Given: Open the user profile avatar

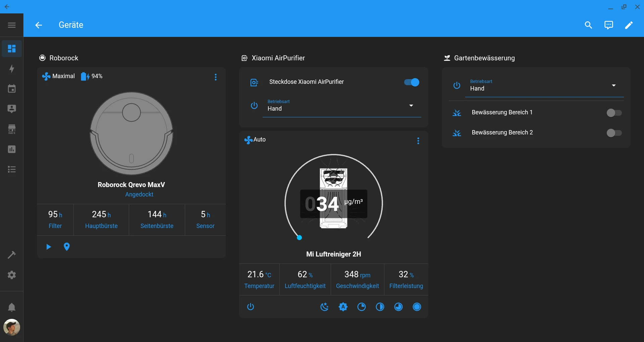Looking at the screenshot, I should [12, 327].
